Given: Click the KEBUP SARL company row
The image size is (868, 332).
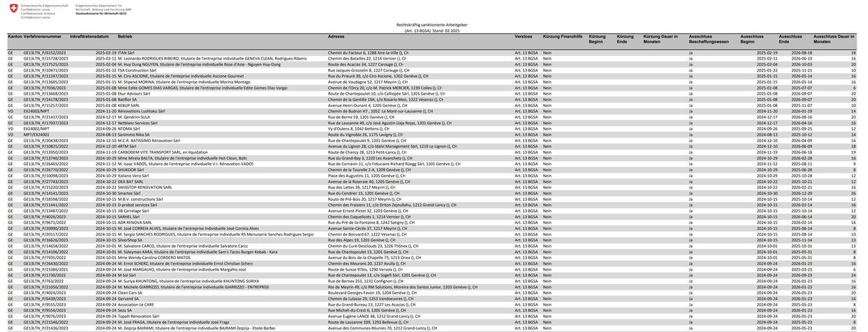Looking at the screenshot, I should [128, 106].
